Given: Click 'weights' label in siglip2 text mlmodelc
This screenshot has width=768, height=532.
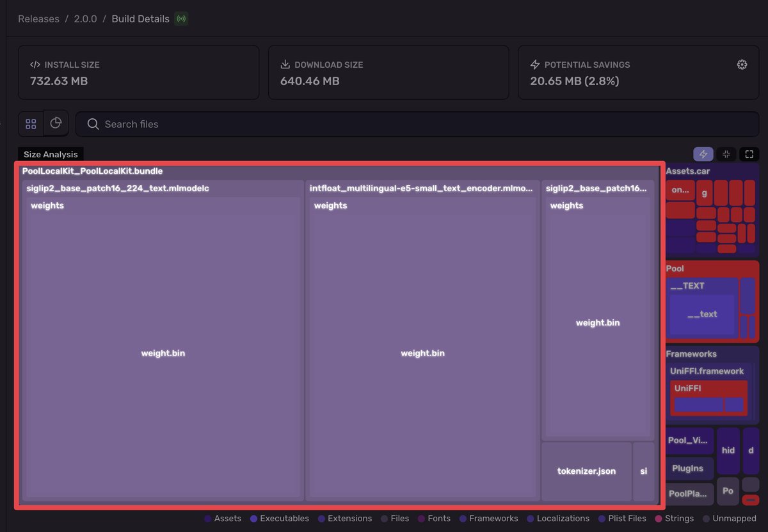Looking at the screenshot, I should click(x=47, y=206).
